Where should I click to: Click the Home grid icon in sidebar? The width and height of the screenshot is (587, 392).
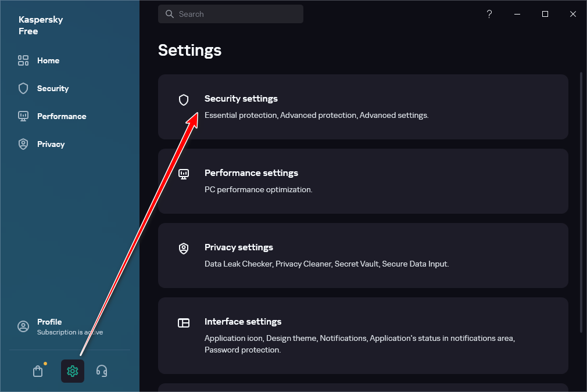click(x=23, y=60)
